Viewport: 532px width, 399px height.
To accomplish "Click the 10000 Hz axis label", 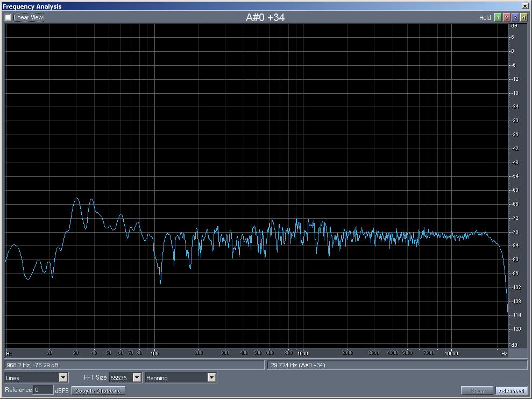I will pyautogui.click(x=451, y=353).
